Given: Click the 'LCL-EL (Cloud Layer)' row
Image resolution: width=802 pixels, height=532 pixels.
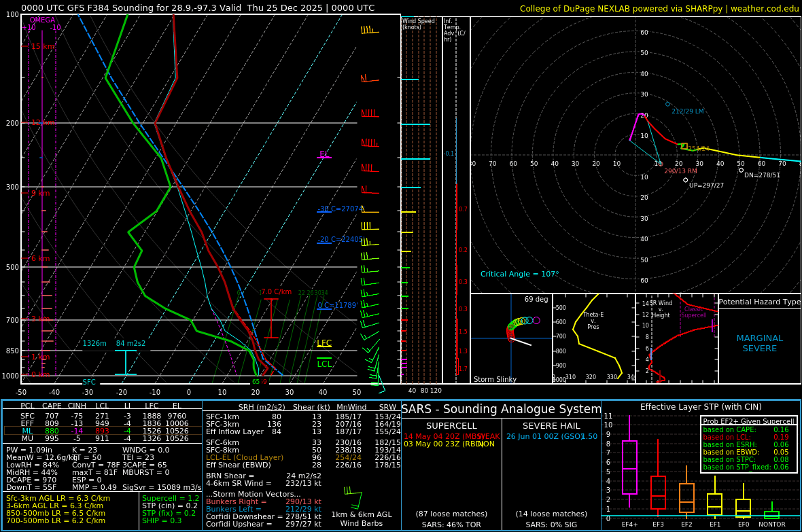Looking at the screenshot, I should pyautogui.click(x=303, y=457).
